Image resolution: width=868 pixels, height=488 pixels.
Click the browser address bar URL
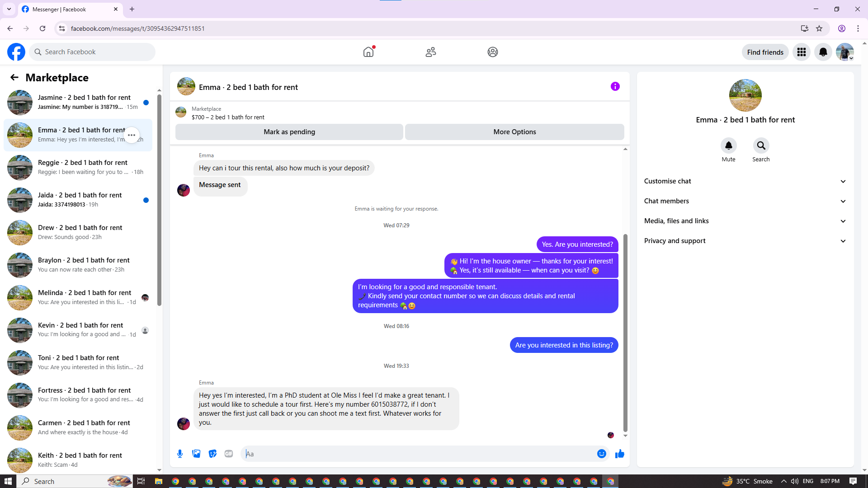[138, 28]
